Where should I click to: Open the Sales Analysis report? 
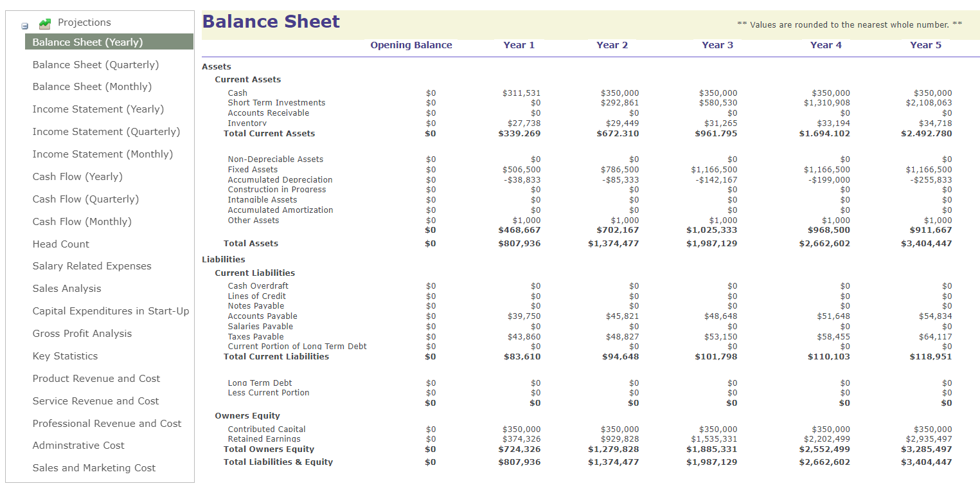[x=67, y=289]
